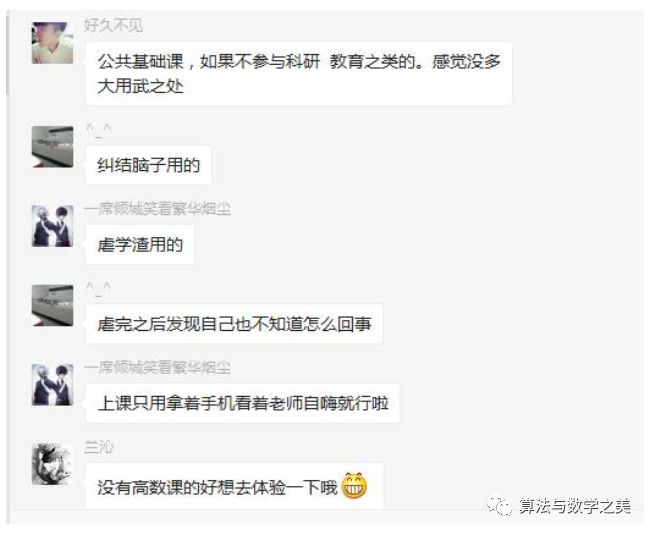This screenshot has height=534, width=651.
Task: Click message 没有高数课的好想去体验一下哦
Action: pos(234,486)
